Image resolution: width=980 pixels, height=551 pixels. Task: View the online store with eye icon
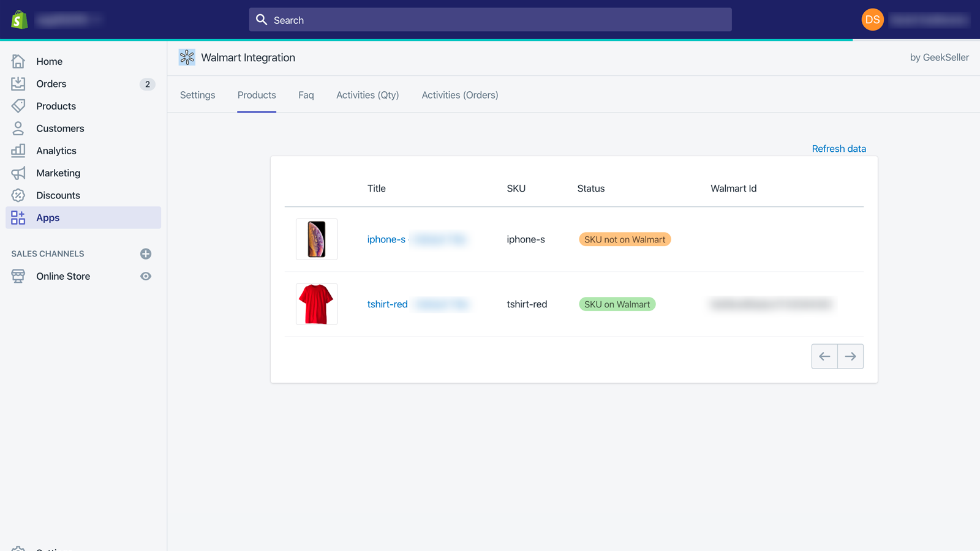click(x=146, y=276)
